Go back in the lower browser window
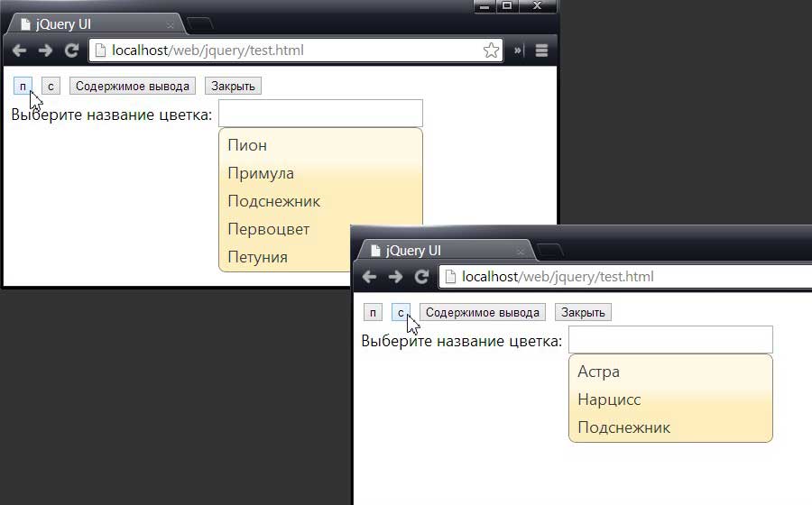The height and width of the screenshot is (505, 812). pos(369,277)
